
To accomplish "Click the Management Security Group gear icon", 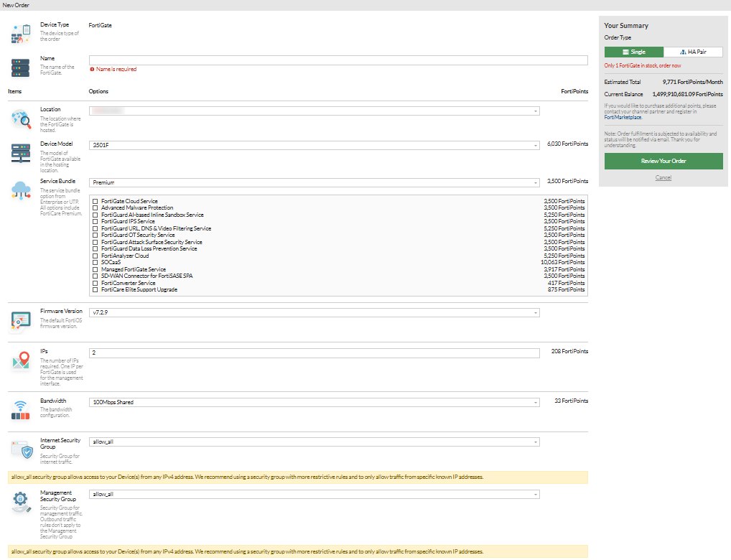I will 21,502.
